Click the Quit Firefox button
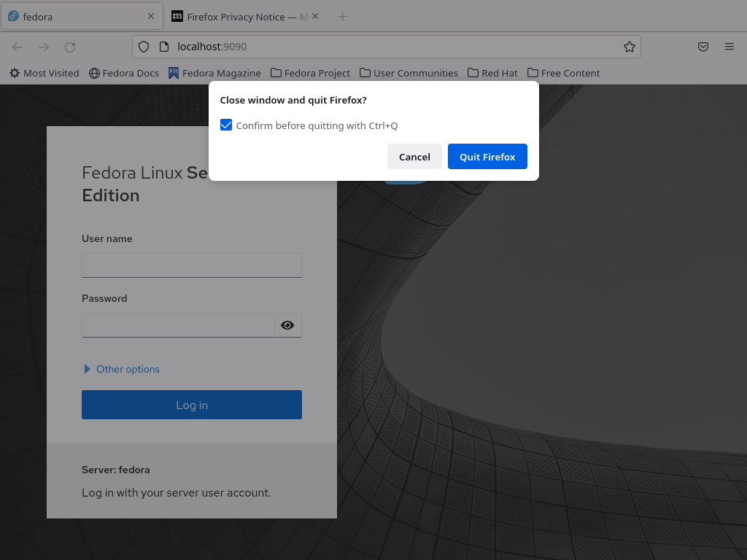This screenshot has width=747, height=560. [x=487, y=157]
